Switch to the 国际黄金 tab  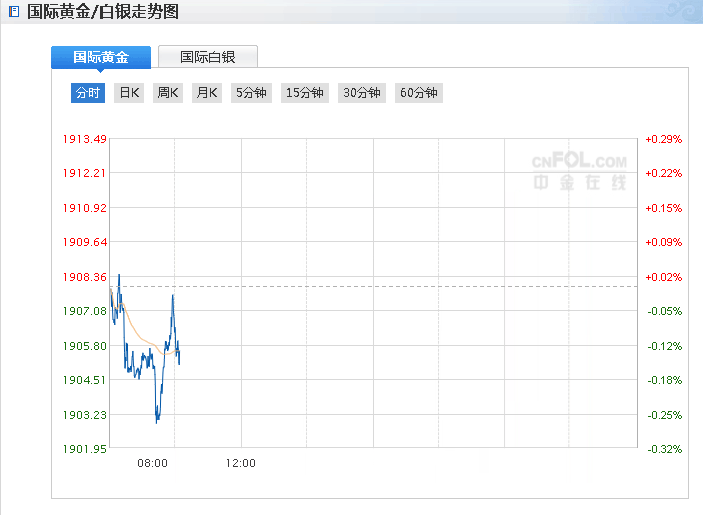[101, 57]
